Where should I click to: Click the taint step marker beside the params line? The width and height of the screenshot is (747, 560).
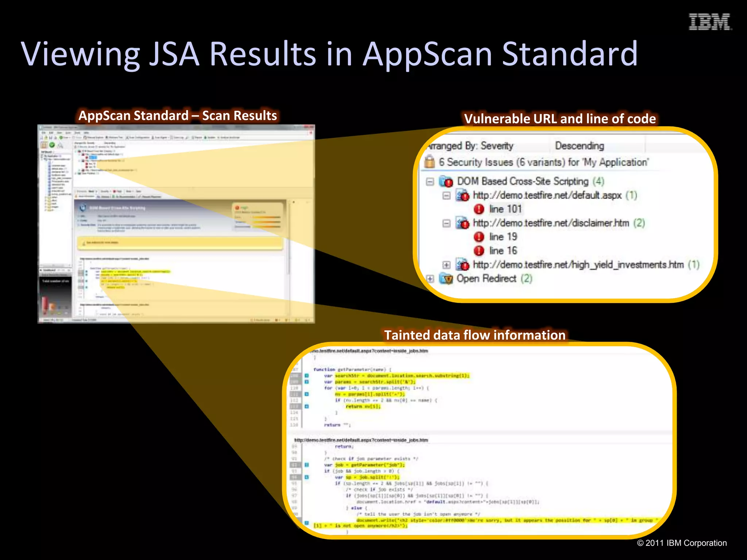307,382
